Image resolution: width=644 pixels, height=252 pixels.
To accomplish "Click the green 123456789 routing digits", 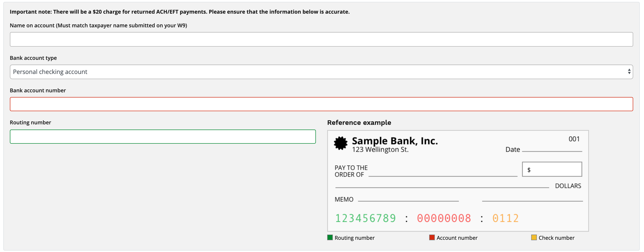I will click(365, 218).
